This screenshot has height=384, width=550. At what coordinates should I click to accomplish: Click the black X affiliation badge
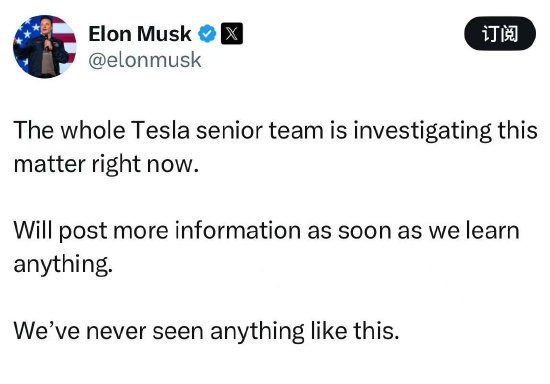point(232,34)
